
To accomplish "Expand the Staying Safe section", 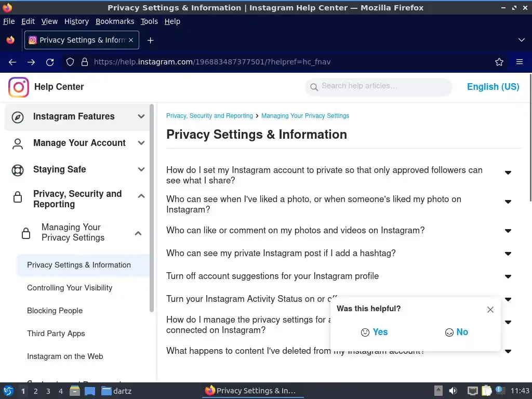I will coord(141,169).
